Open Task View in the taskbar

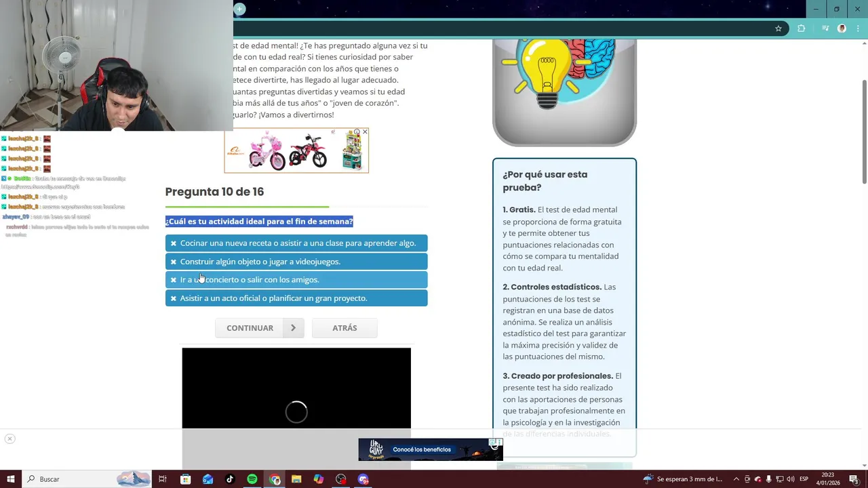[x=163, y=479]
